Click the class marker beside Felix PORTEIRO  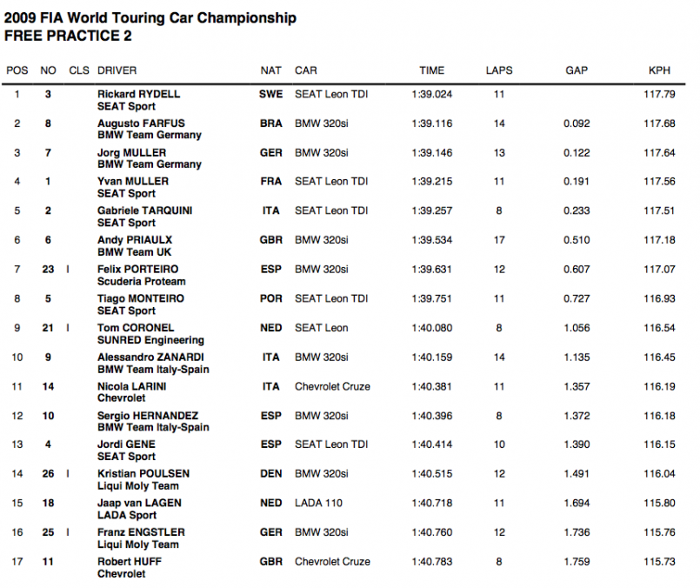(x=69, y=270)
